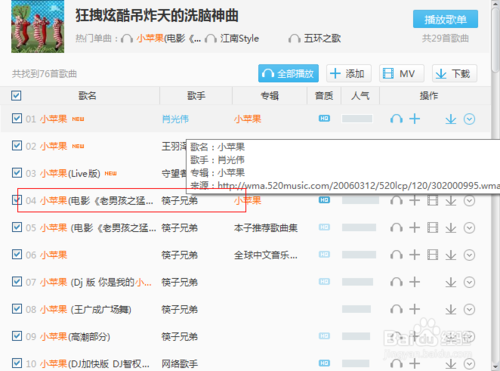Uncheck song 02 小苹果 checkbox
Screen dimensions: 500x371
17,146
